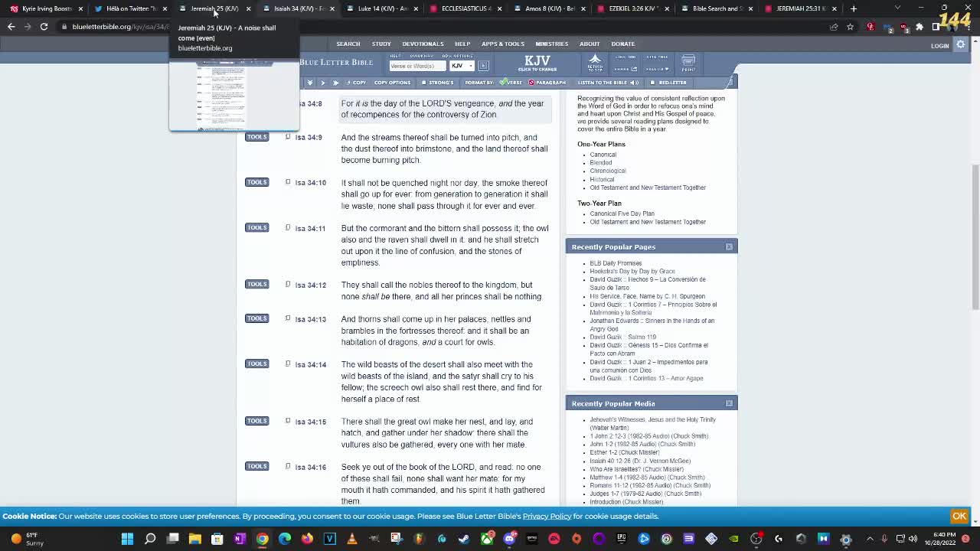
Task: Open the Search menu in site navigation
Action: (348, 44)
